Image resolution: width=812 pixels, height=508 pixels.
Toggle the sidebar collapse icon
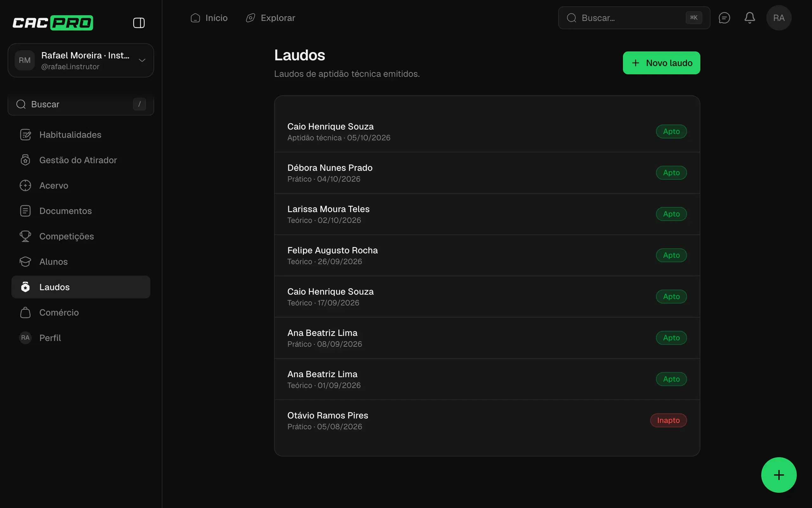pos(139,23)
